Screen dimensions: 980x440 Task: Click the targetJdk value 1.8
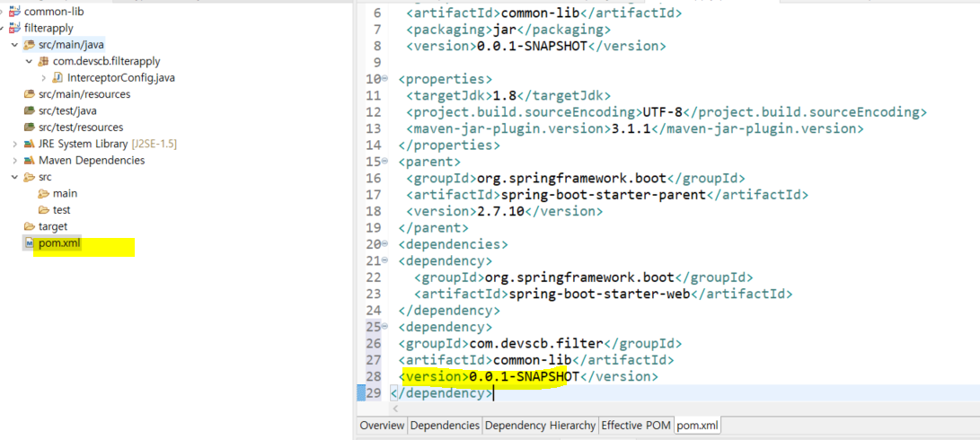505,95
